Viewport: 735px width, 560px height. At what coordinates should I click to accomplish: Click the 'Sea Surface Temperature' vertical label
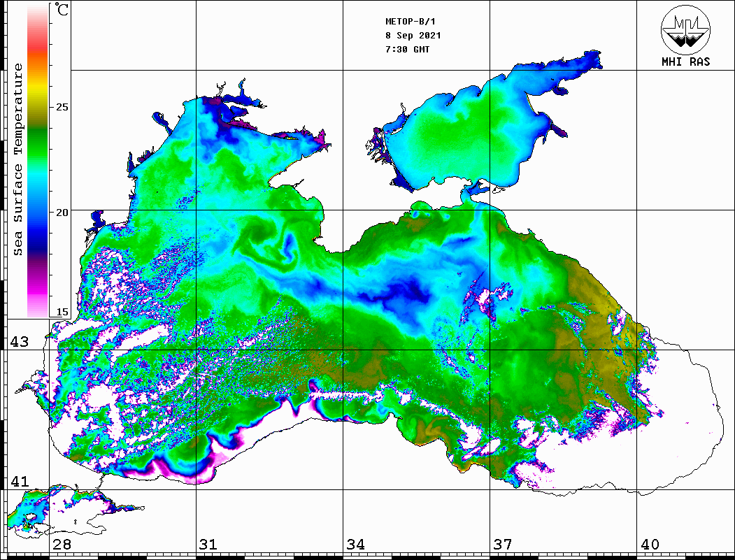click(x=17, y=159)
